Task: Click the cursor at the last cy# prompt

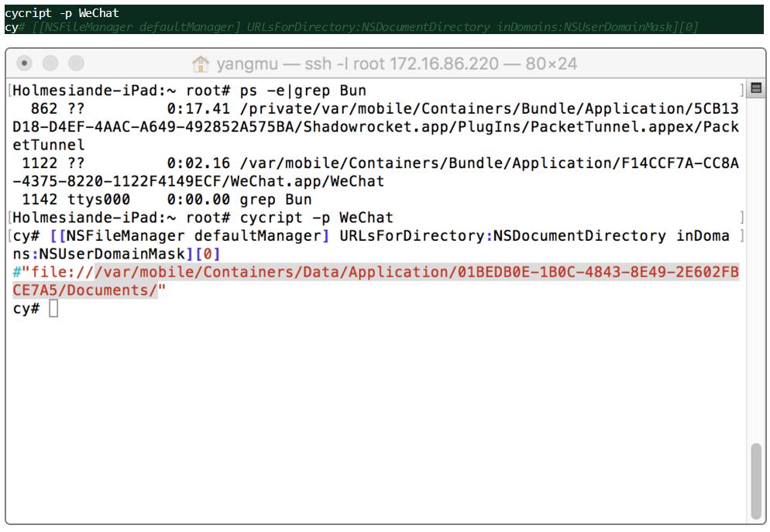Action: 53,309
